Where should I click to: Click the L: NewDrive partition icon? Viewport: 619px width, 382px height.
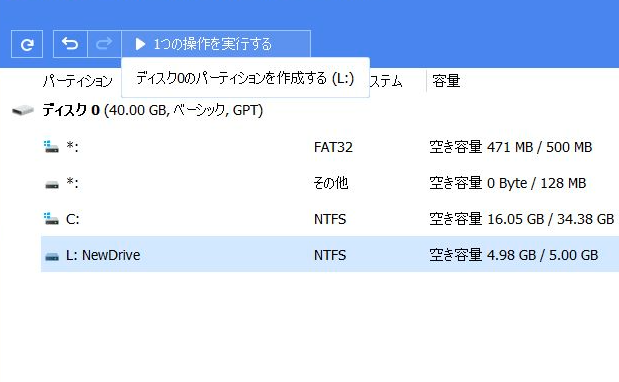click(x=52, y=257)
